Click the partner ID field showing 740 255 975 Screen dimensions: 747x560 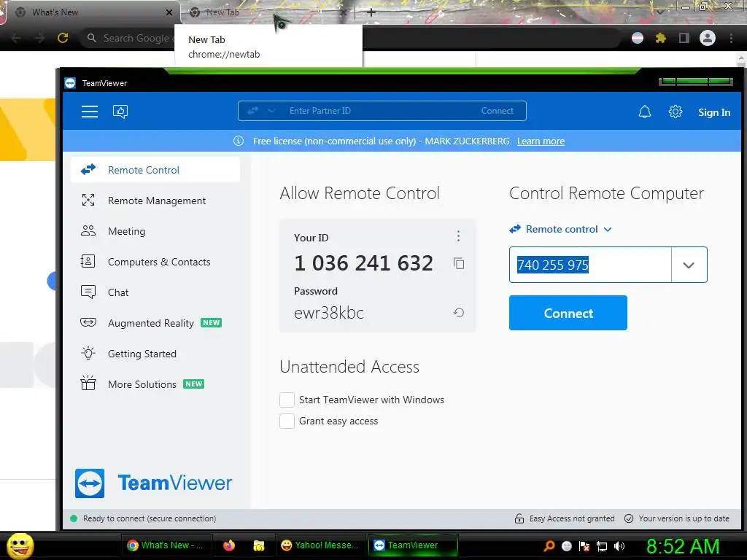[590, 265]
